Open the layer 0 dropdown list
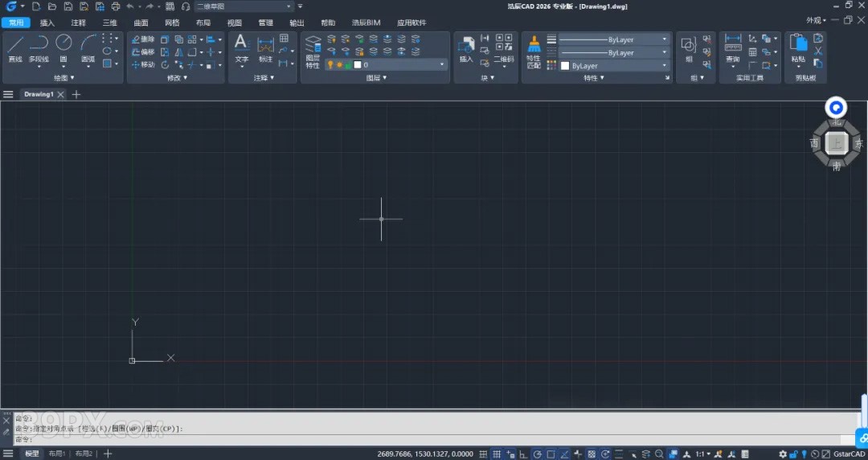The image size is (868, 460). [441, 64]
